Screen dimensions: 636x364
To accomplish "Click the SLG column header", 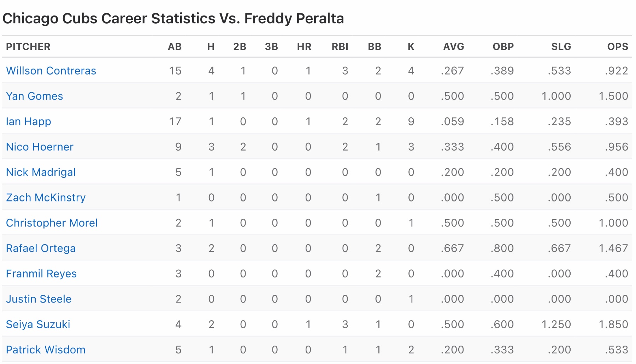I will point(561,47).
